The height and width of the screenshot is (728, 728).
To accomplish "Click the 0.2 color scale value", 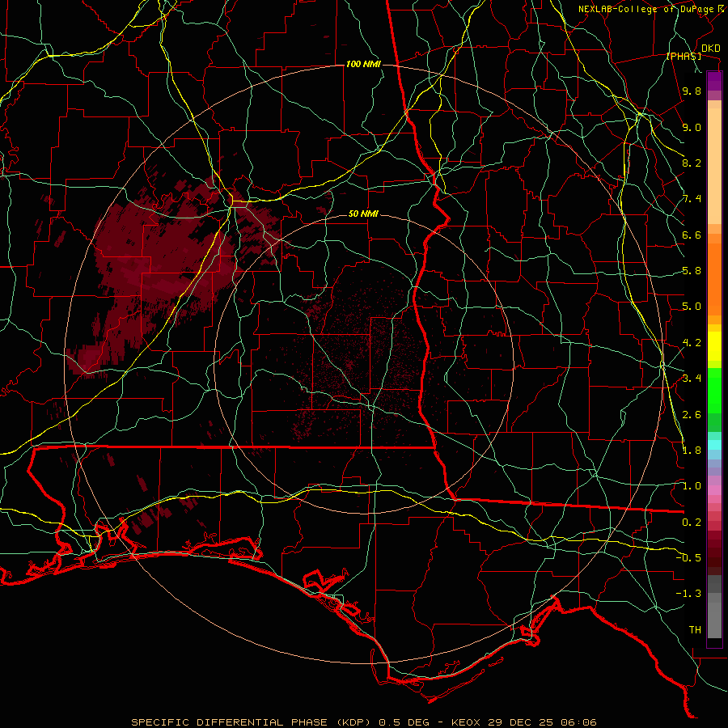I will click(692, 523).
